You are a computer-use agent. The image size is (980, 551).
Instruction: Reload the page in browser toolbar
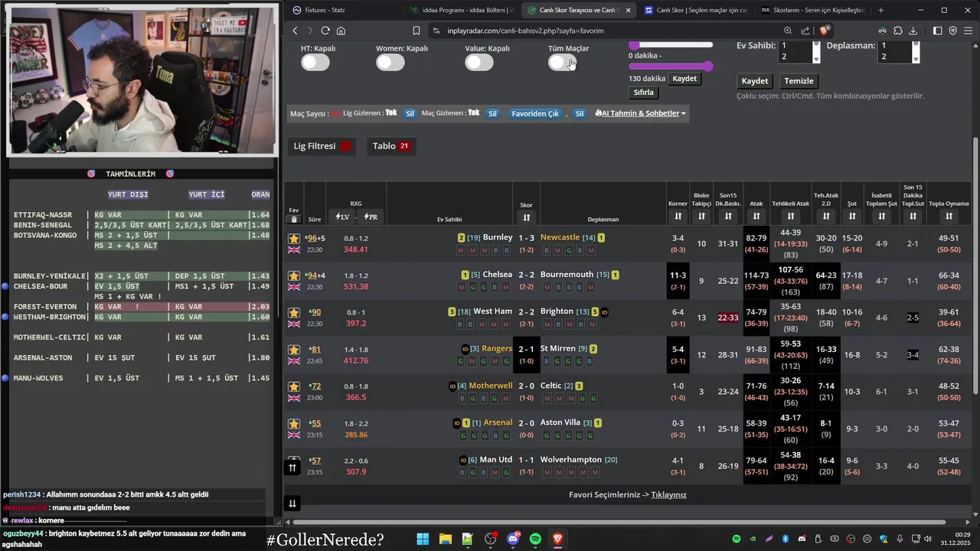point(325,31)
